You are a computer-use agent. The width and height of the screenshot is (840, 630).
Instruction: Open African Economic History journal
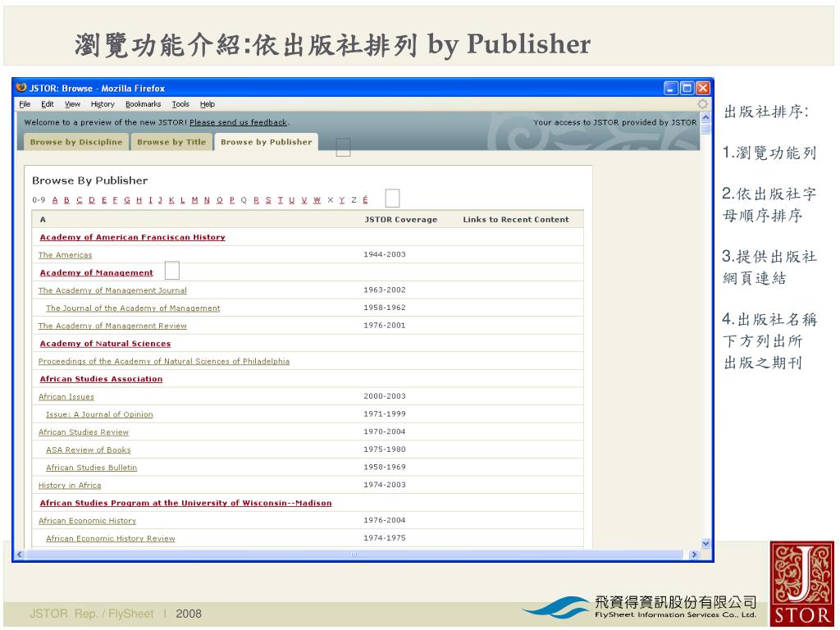pyautogui.click(x=87, y=520)
